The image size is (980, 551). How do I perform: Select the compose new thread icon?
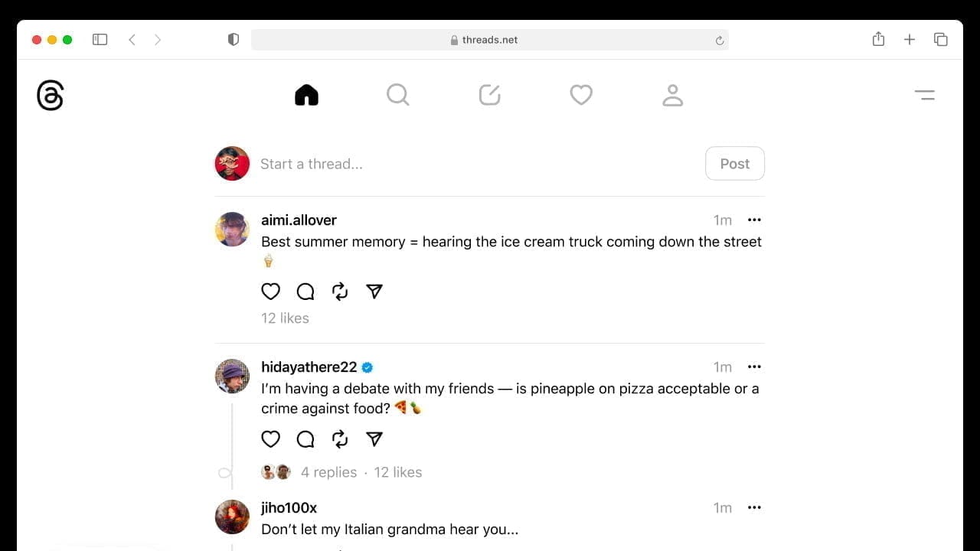(489, 94)
